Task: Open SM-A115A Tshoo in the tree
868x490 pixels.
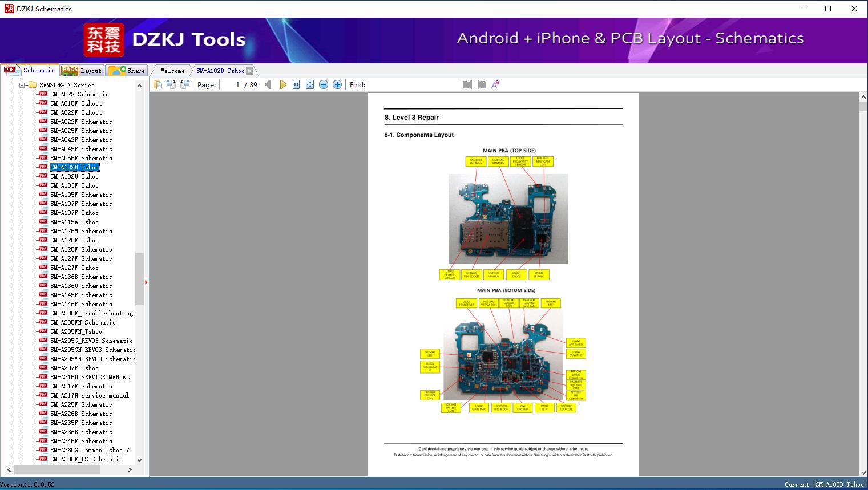Action: pos(74,222)
